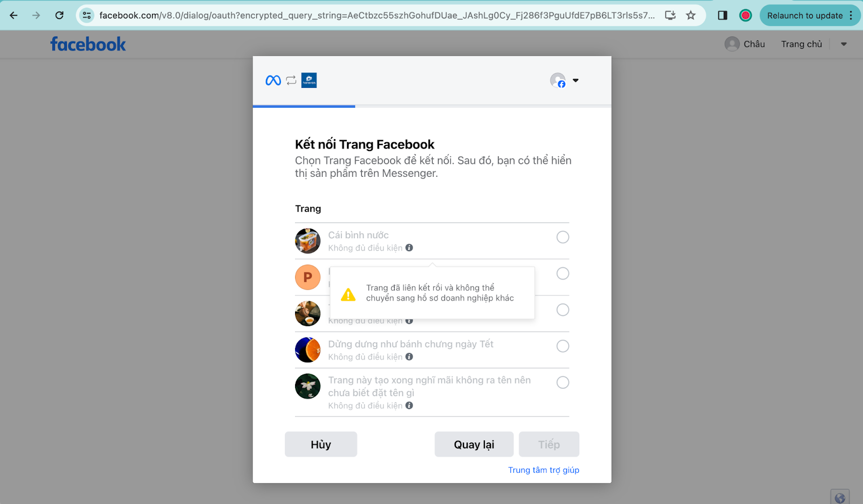Click the Hủy button
This screenshot has width=863, height=504.
[x=321, y=444]
